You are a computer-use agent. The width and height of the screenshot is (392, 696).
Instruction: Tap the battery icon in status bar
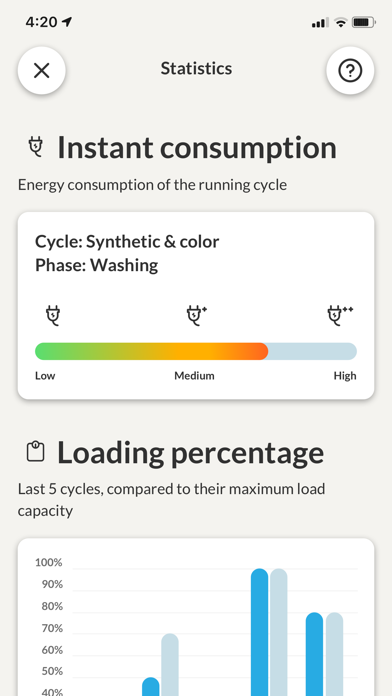(364, 22)
